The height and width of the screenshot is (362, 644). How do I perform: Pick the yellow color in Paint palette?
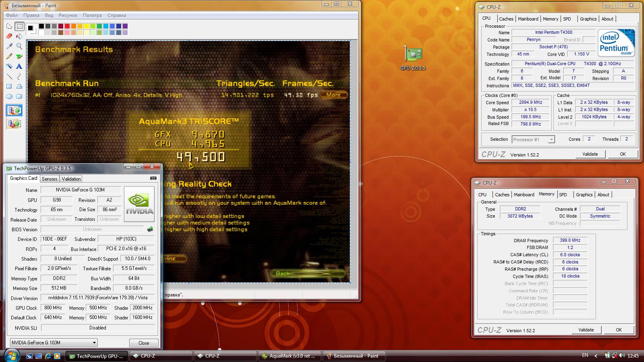click(x=87, y=26)
